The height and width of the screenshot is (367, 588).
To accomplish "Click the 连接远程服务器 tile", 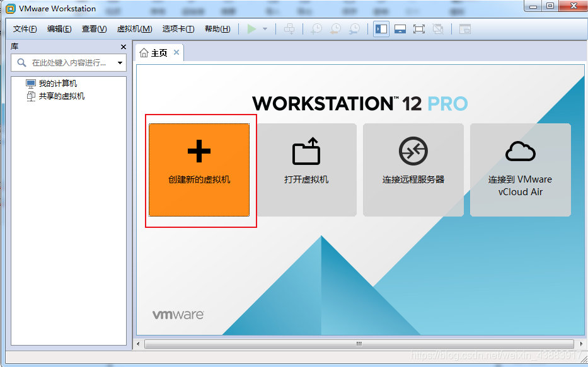I will (x=413, y=170).
